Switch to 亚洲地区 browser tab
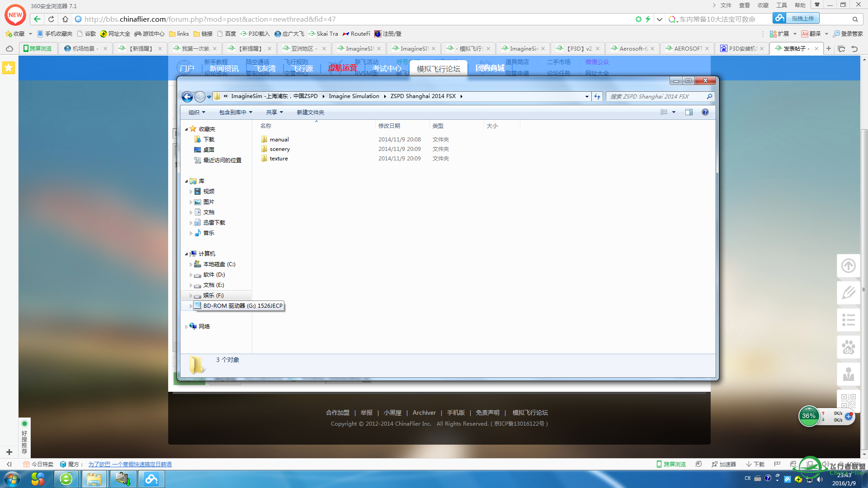Screen dimensions: 868x488 click(303, 48)
